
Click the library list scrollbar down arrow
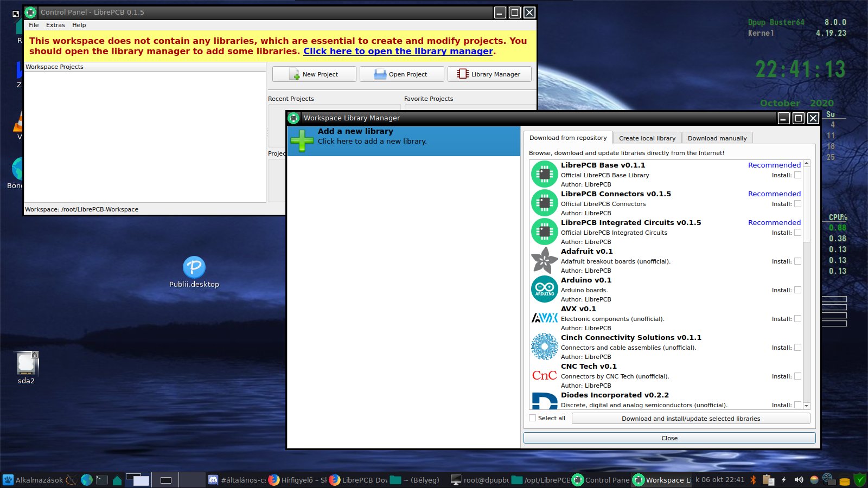[807, 406]
